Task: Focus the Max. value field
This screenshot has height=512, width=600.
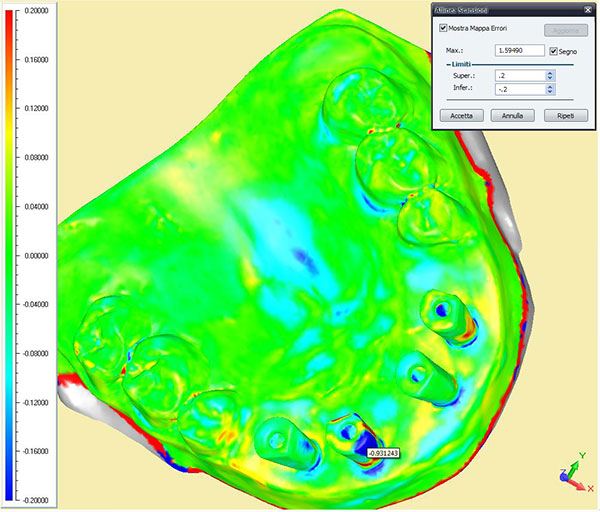Action: click(x=519, y=51)
